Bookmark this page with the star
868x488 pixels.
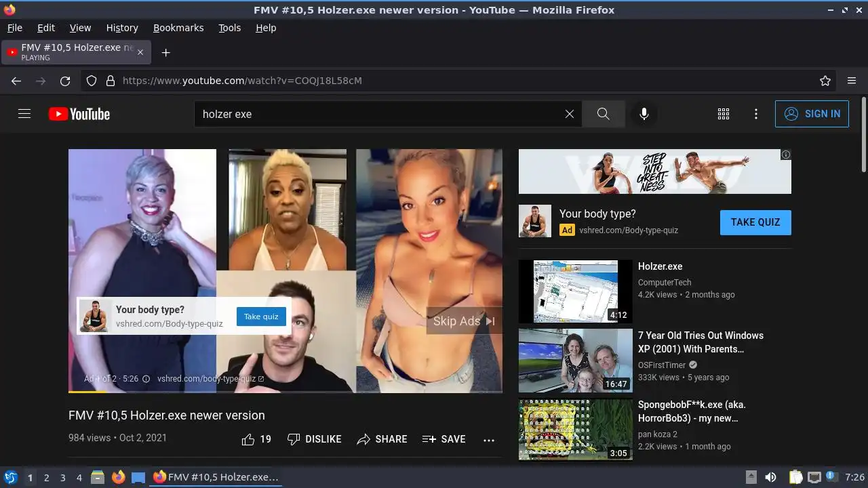(825, 81)
